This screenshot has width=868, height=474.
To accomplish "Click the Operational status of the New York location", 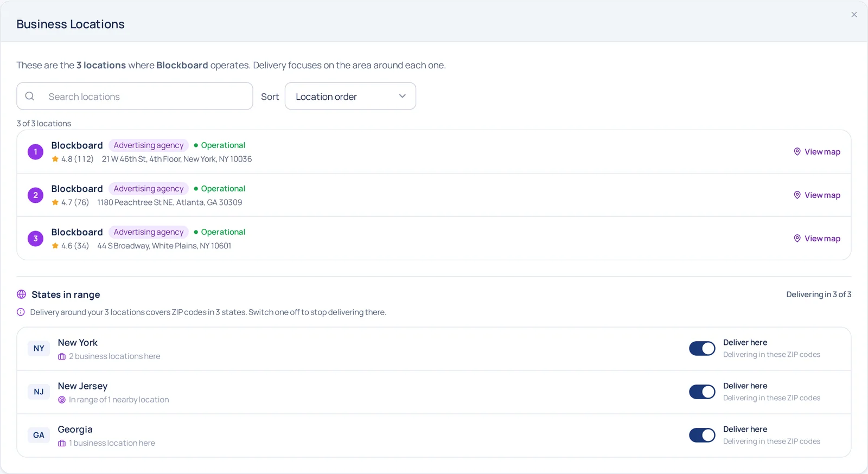I will [x=220, y=145].
